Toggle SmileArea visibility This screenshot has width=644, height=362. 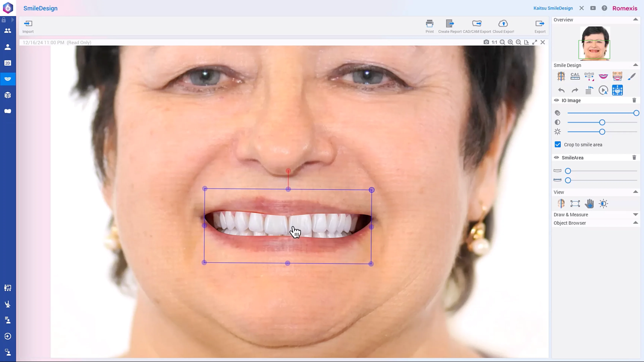[x=556, y=158]
